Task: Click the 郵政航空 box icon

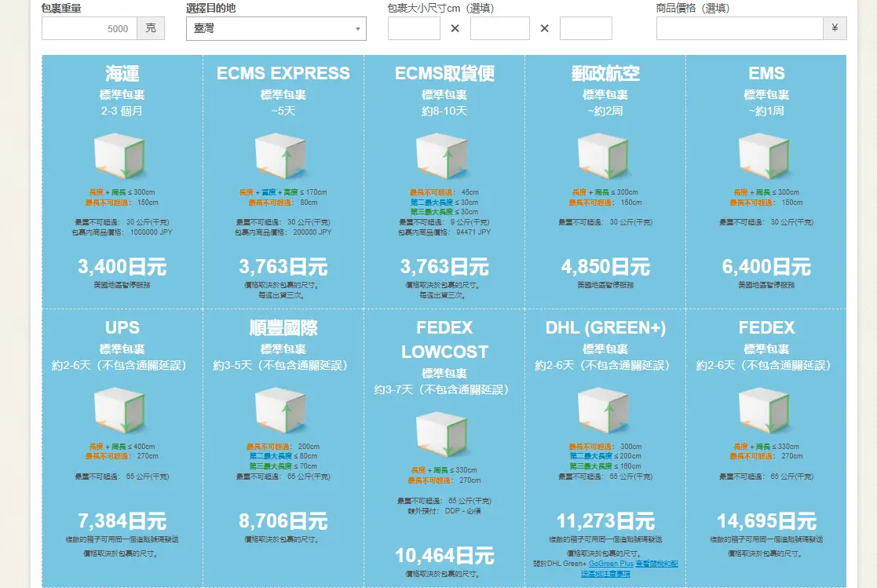Action: 603,155
